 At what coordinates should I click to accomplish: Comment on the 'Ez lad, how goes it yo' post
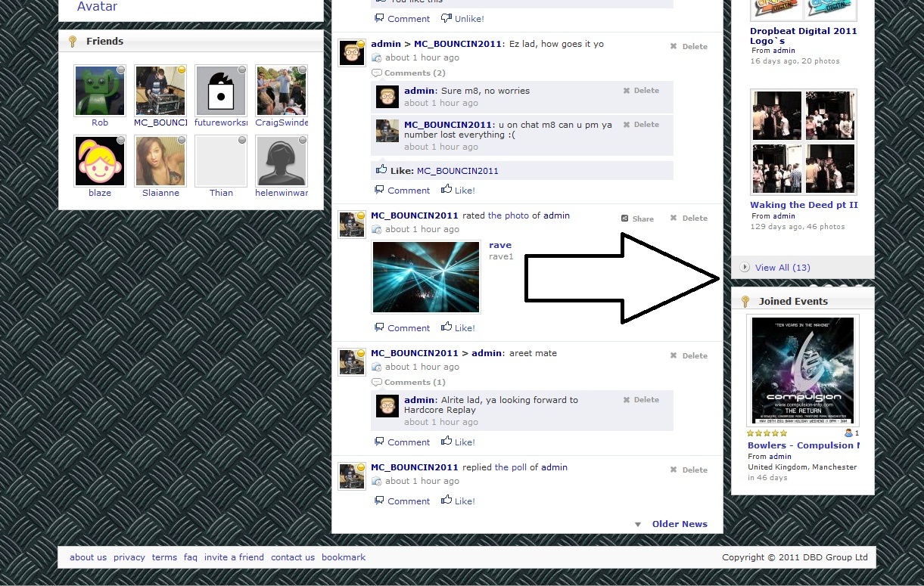coord(402,191)
